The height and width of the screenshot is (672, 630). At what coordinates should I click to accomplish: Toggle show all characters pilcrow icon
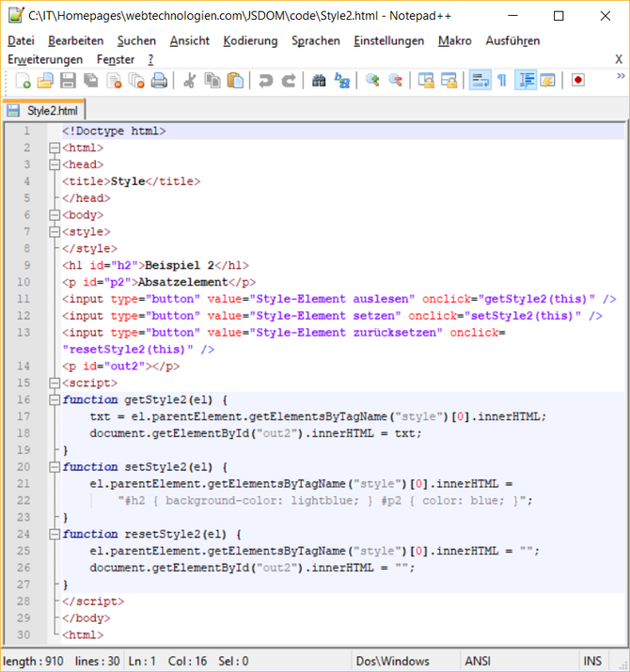click(x=502, y=80)
